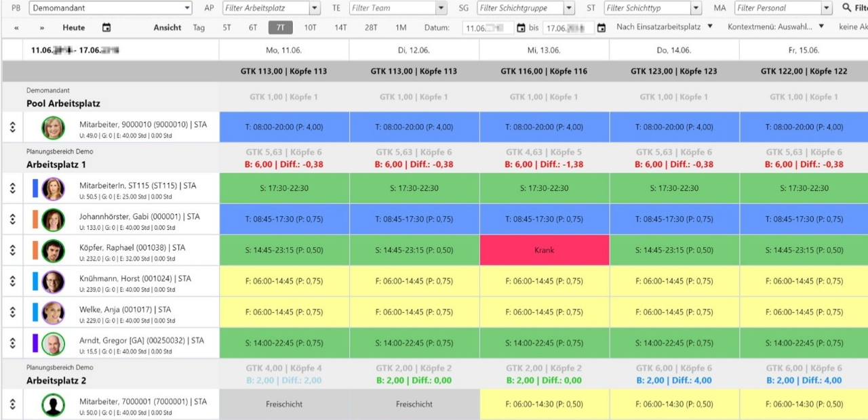Click the start date field 11.06.
The width and height of the screenshot is (868, 420).
(488, 28)
